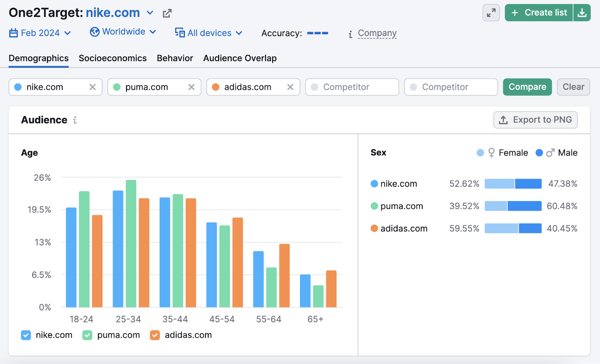
Task: Click the devices icon beside All devices
Action: pyautogui.click(x=180, y=33)
